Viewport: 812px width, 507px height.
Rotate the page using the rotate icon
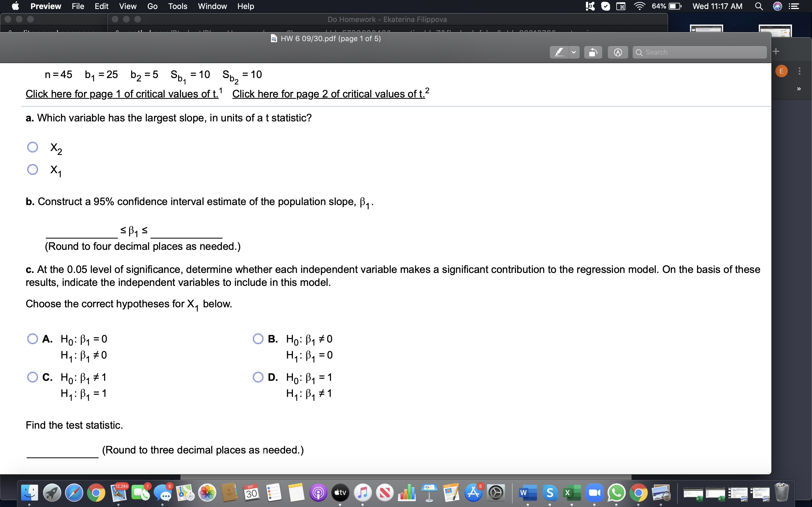593,52
